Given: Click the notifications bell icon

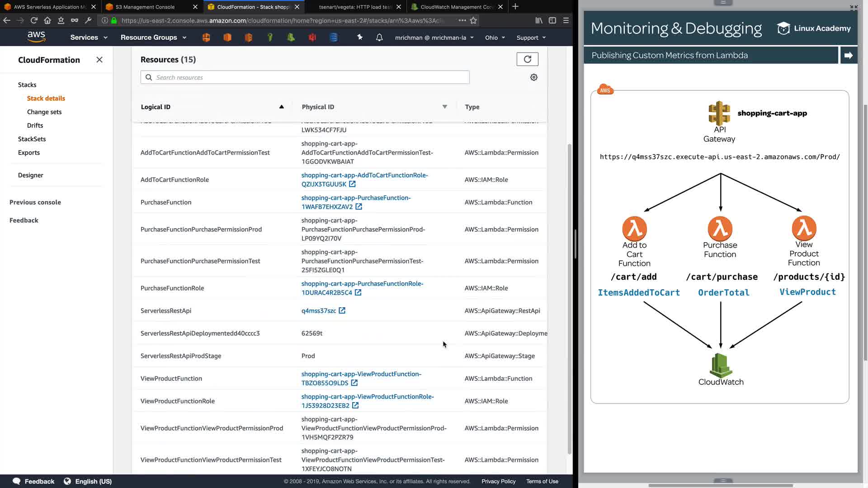Looking at the screenshot, I should click(x=379, y=38).
